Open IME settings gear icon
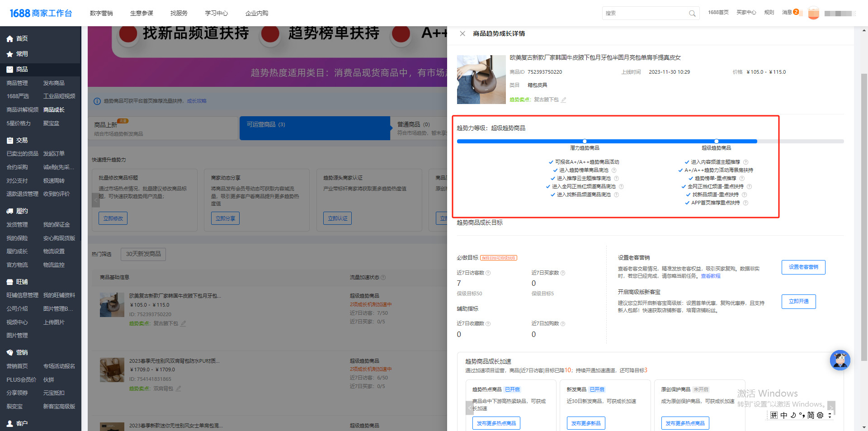Viewport: 868px width, 431px height. click(820, 415)
